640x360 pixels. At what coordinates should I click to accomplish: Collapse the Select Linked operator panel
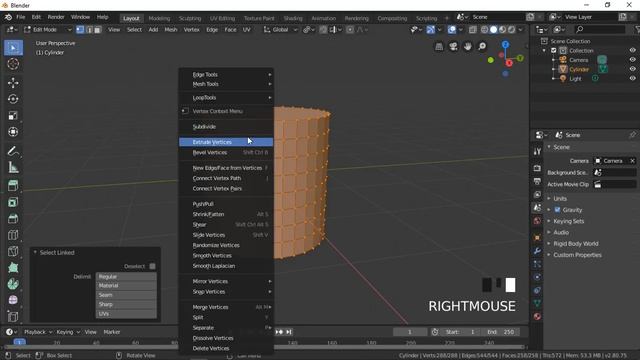click(x=35, y=253)
